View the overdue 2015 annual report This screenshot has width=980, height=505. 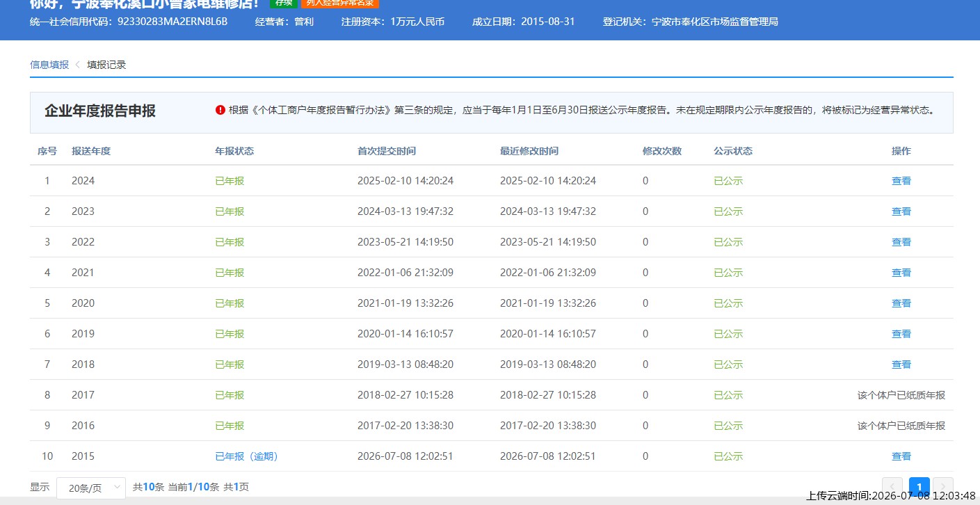point(901,456)
